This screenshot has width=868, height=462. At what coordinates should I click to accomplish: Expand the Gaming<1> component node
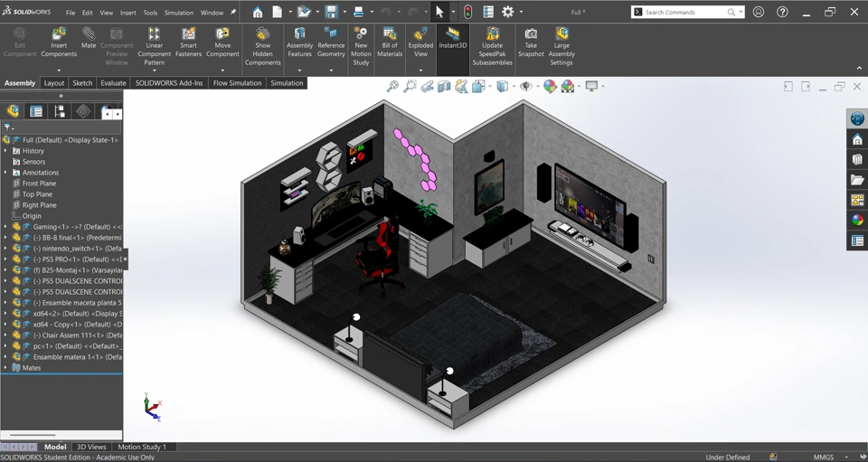(x=5, y=226)
